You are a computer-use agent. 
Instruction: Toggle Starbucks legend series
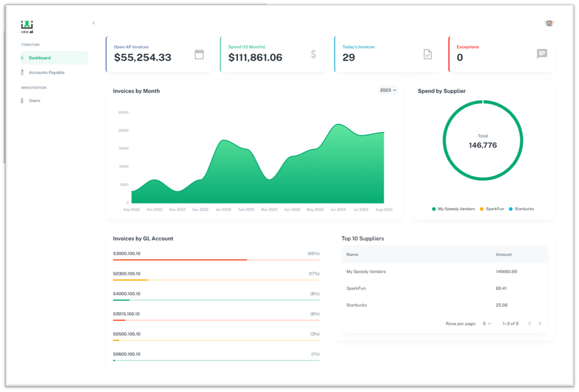click(521, 209)
